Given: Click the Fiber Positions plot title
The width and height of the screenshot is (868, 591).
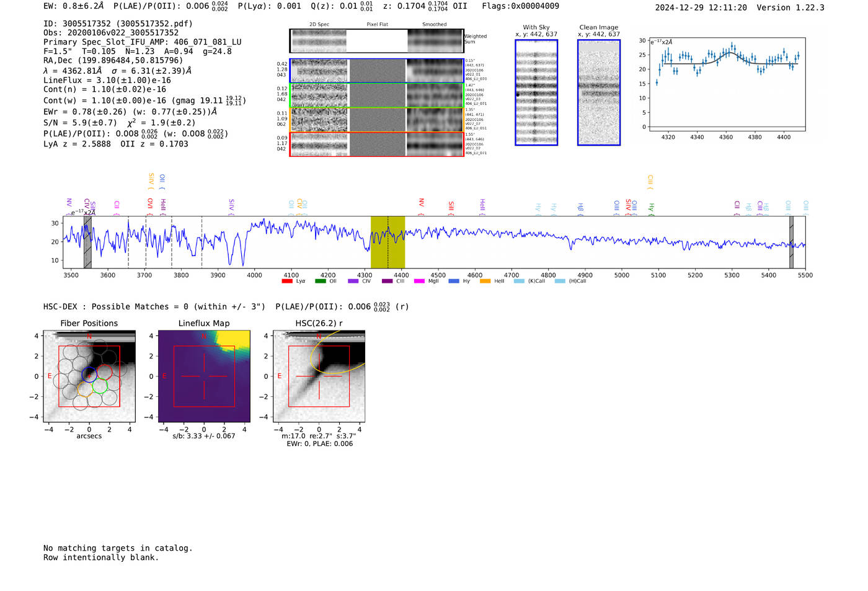Looking at the screenshot, I should pos(89,323).
